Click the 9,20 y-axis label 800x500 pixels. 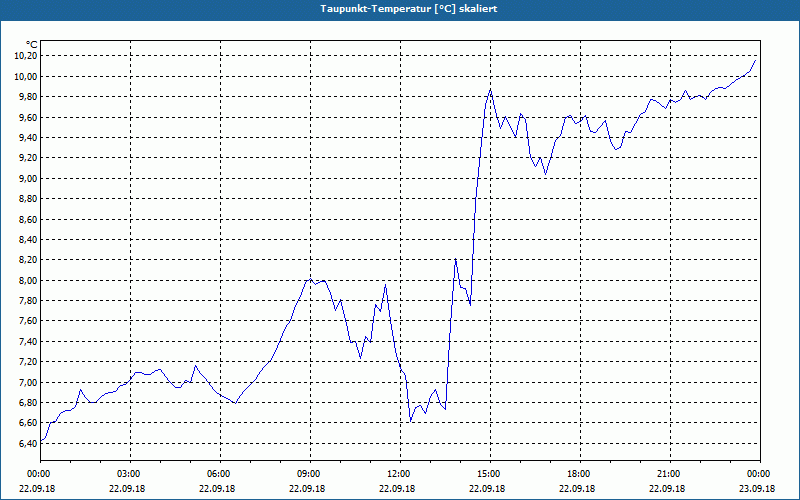point(28,158)
